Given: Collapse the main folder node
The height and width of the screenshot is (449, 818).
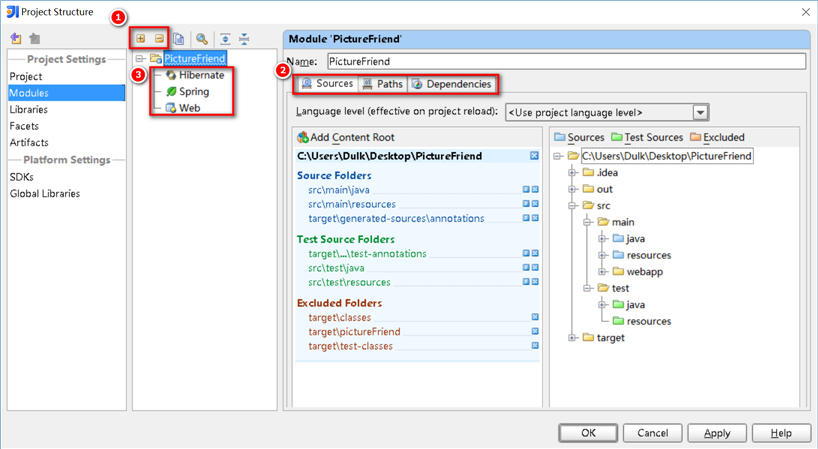Looking at the screenshot, I should (587, 222).
